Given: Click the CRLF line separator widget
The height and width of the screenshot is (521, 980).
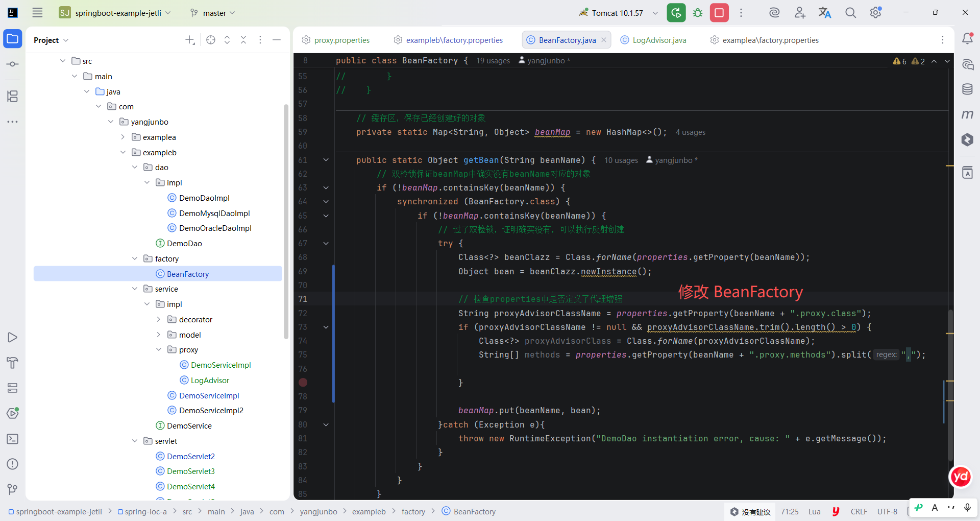Looking at the screenshot, I should coord(859,511).
